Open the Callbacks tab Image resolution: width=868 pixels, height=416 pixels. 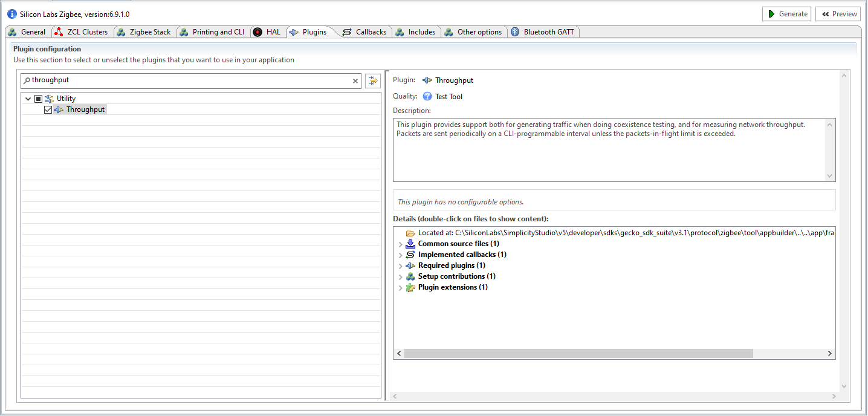point(364,32)
